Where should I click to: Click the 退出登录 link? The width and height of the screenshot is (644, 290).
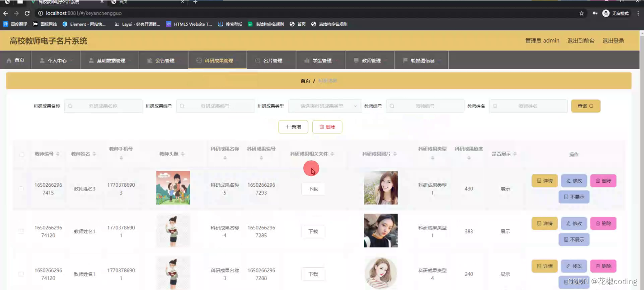[x=613, y=40]
